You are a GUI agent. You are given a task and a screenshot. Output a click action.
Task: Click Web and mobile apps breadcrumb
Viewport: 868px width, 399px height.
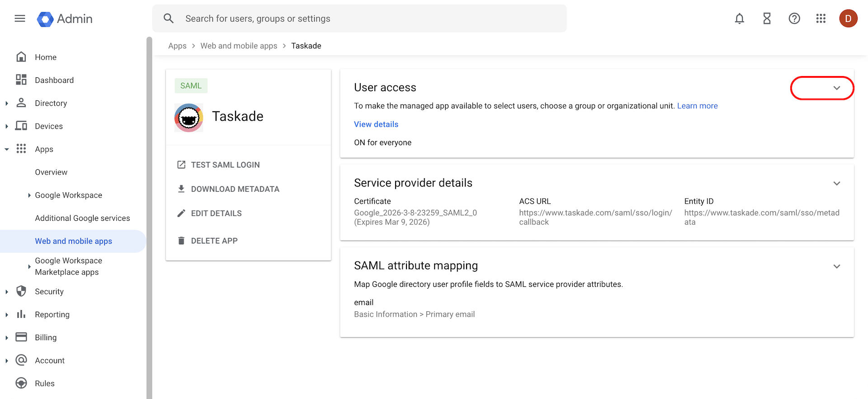[239, 46]
